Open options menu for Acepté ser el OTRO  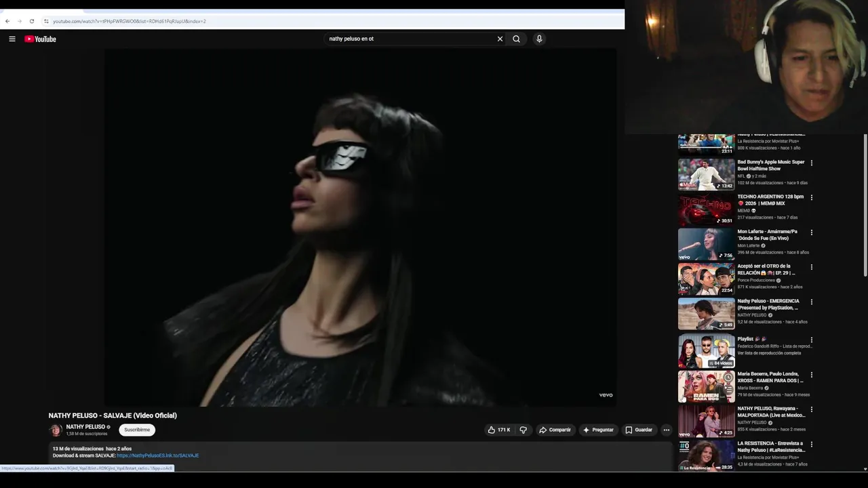point(811,267)
